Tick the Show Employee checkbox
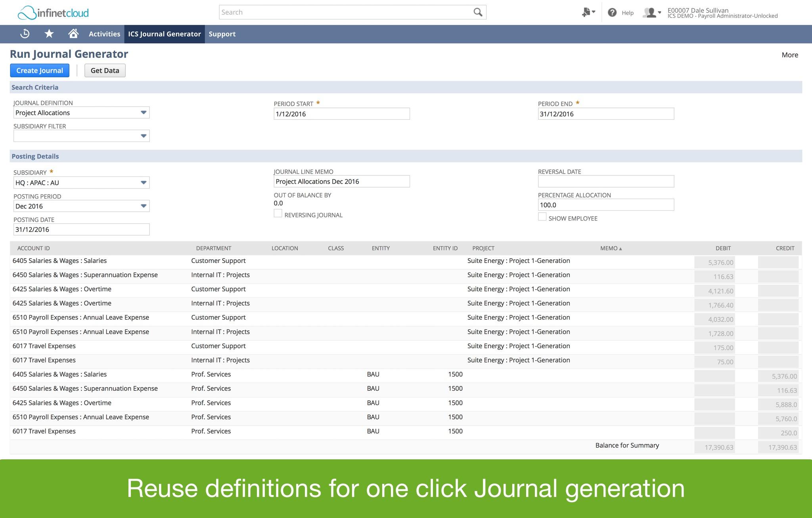812x518 pixels. tap(542, 217)
